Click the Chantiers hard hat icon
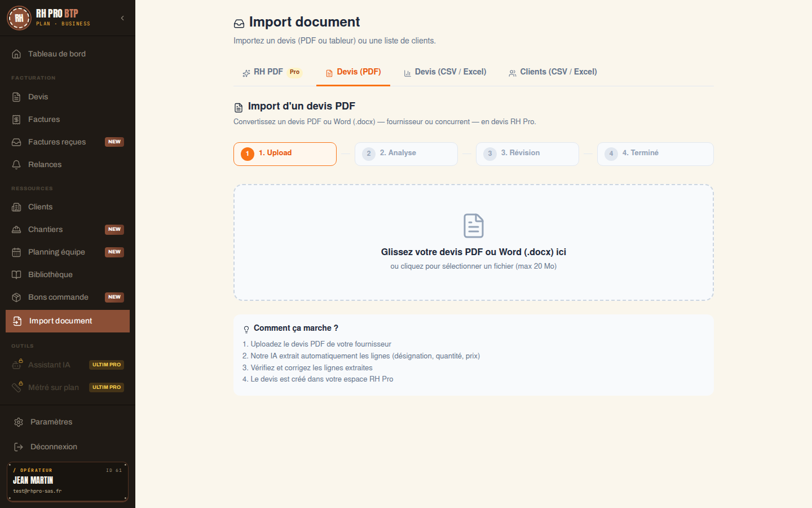 click(x=16, y=230)
